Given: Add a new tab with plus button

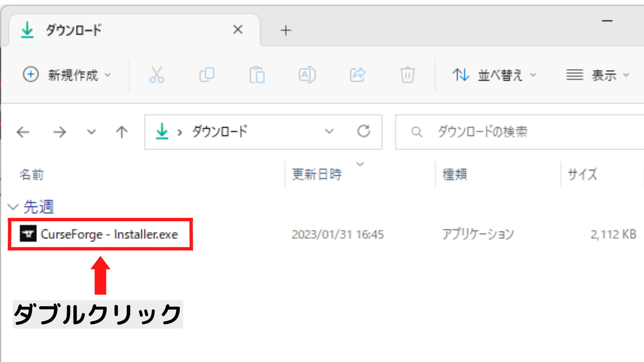Looking at the screenshot, I should tap(286, 31).
